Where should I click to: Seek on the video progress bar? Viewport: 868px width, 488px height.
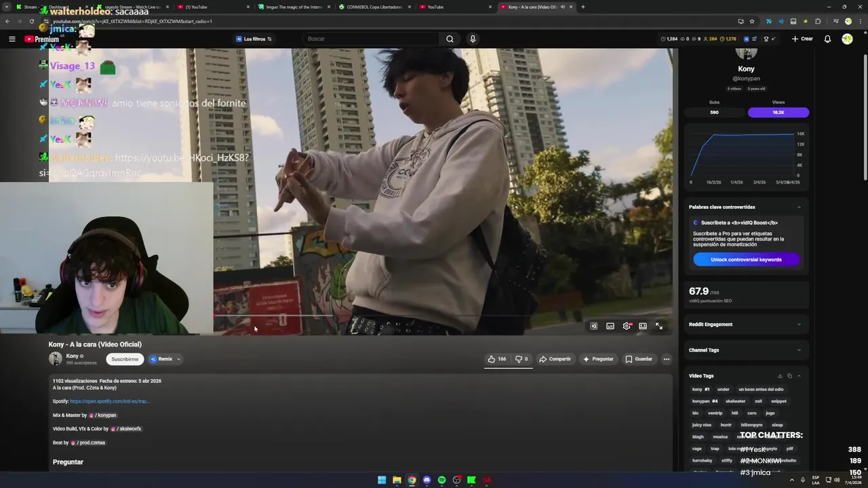[441, 316]
